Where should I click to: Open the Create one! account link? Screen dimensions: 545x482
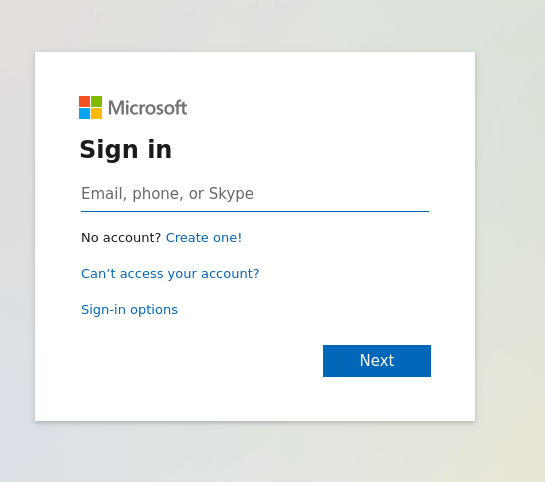tap(204, 238)
